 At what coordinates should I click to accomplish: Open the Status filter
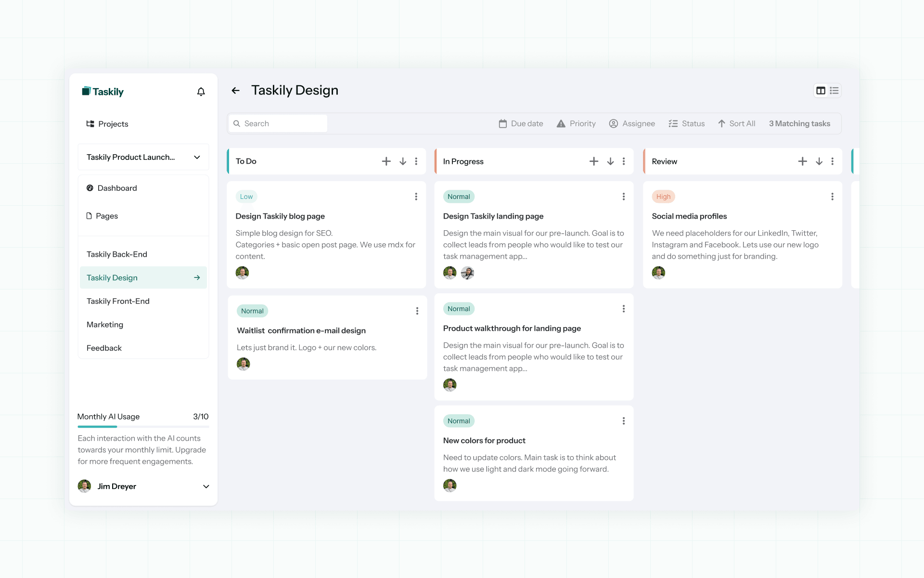tap(687, 123)
